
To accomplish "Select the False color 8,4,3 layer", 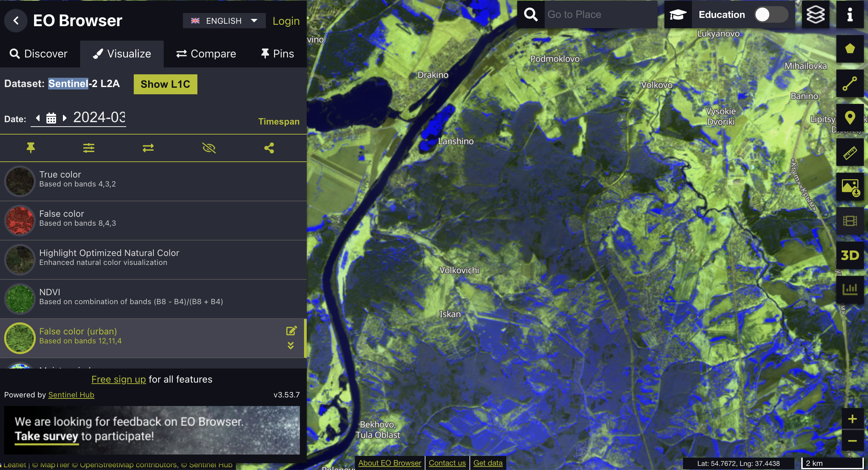I will click(153, 221).
